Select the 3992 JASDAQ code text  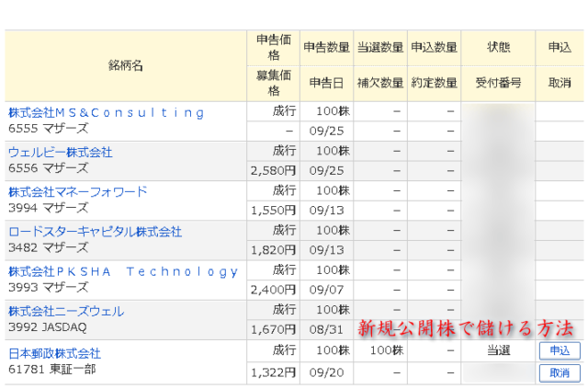click(x=48, y=327)
